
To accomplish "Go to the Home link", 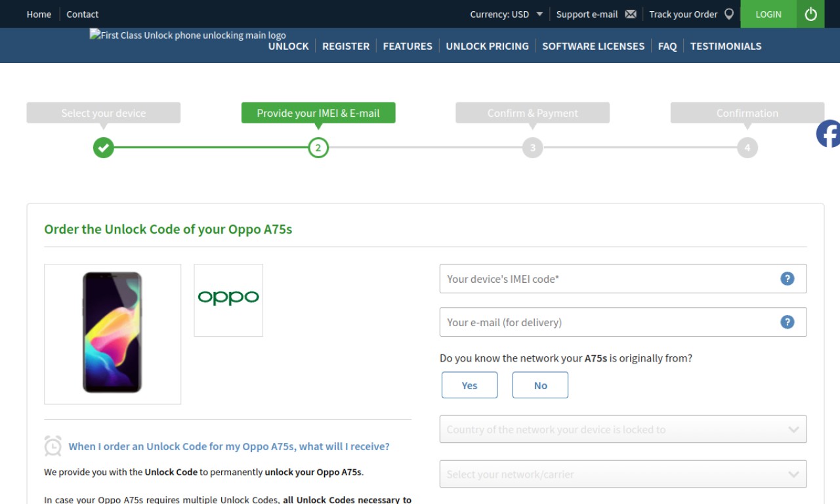I will click(39, 14).
